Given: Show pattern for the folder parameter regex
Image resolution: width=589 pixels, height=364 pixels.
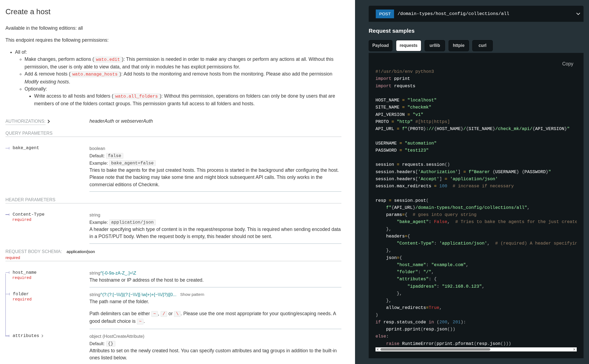Looking at the screenshot, I should 192,294.
